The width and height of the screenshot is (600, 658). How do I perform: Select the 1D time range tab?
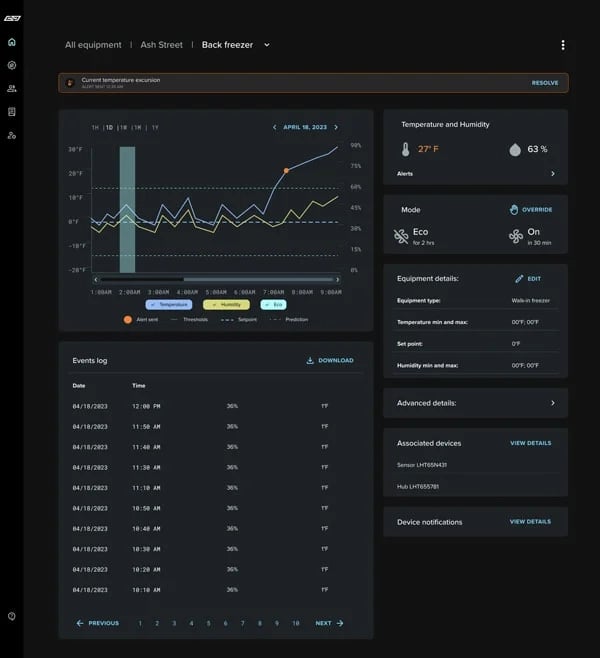pyautogui.click(x=109, y=128)
